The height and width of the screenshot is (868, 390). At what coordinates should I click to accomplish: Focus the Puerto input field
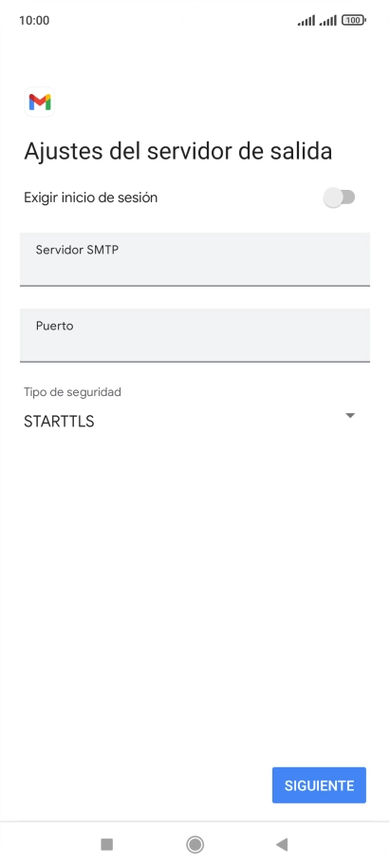(x=195, y=335)
